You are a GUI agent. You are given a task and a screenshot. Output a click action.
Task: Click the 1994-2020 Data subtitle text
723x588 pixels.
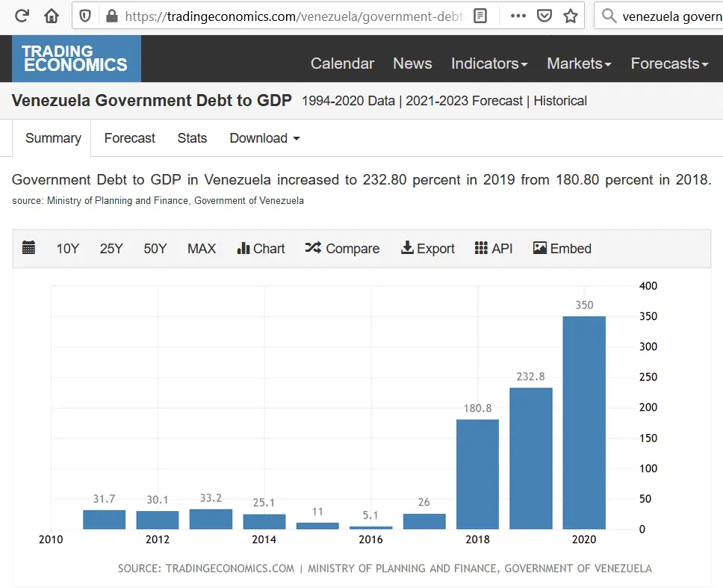click(x=348, y=101)
